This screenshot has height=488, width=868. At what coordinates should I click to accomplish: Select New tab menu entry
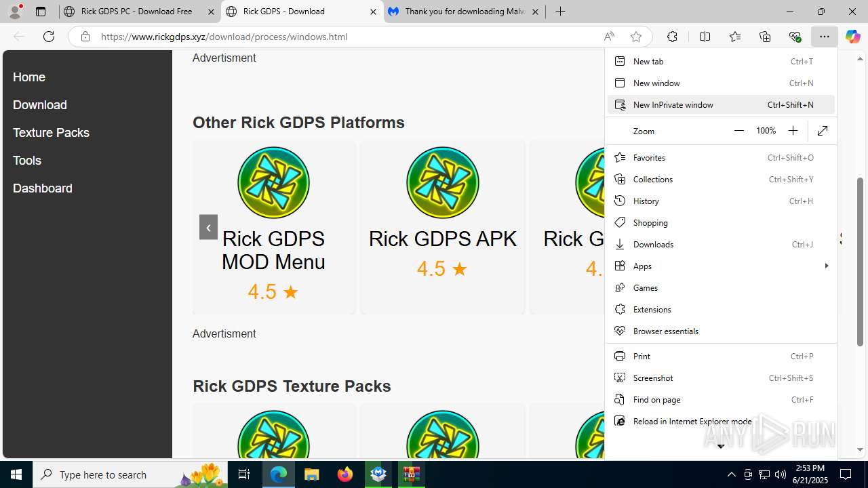click(720, 61)
